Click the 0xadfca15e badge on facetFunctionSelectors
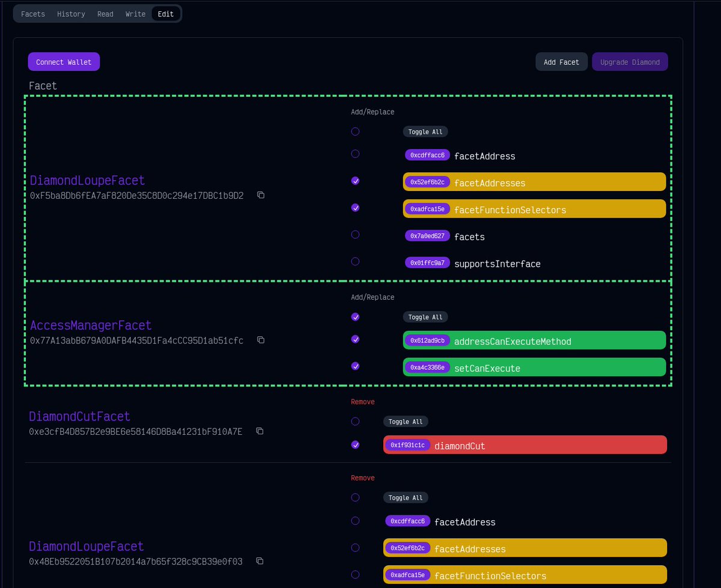This screenshot has height=588, width=721. (x=427, y=209)
